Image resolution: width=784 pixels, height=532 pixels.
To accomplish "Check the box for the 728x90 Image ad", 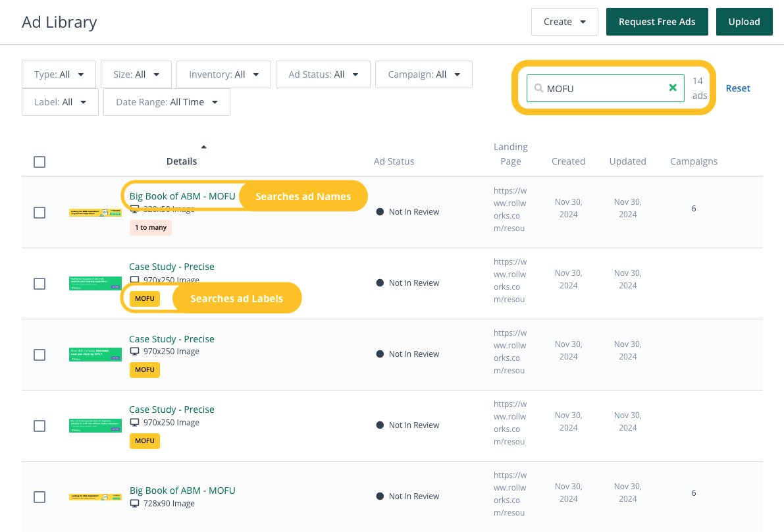I will pyautogui.click(x=39, y=497).
